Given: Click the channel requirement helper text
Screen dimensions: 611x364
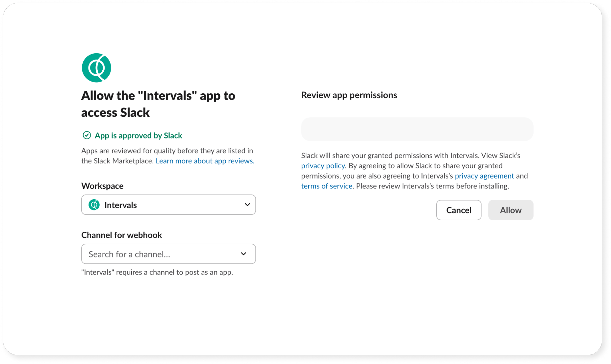Looking at the screenshot, I should pyautogui.click(x=157, y=272).
